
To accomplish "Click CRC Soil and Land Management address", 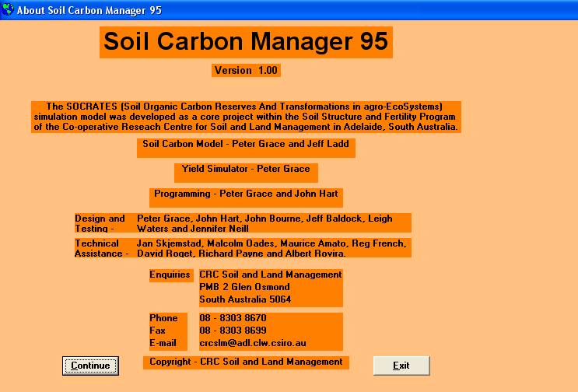I will point(271,275).
